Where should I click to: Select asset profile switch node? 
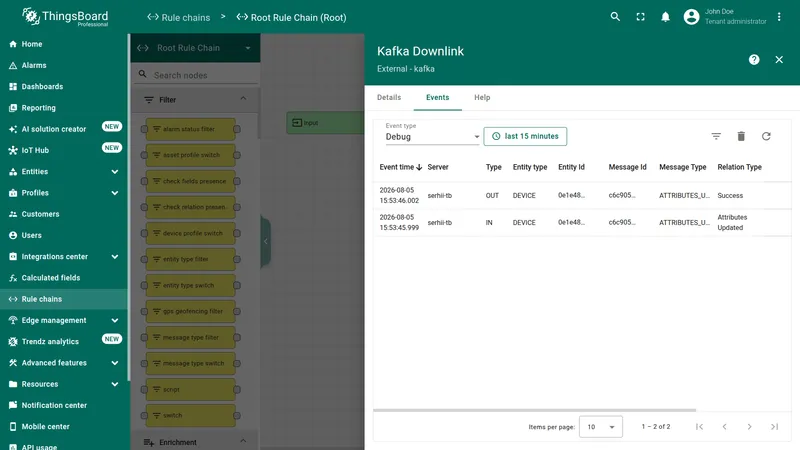[x=191, y=155]
